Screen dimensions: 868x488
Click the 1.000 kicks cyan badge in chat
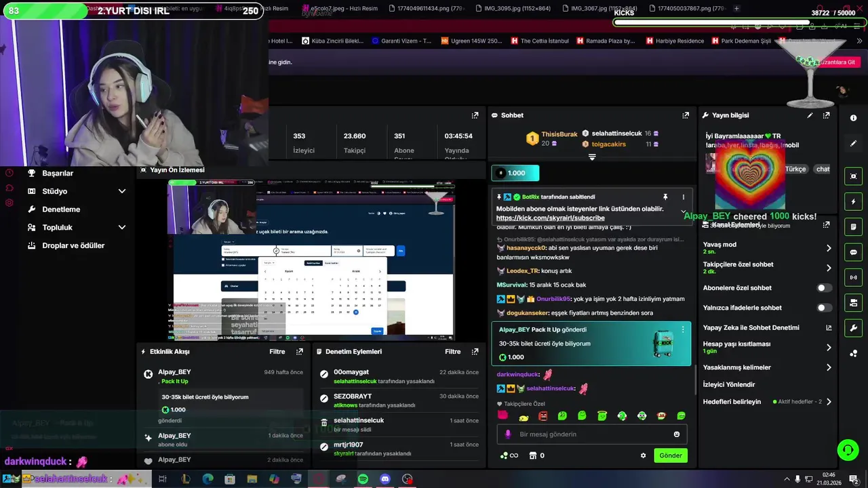[x=515, y=174]
